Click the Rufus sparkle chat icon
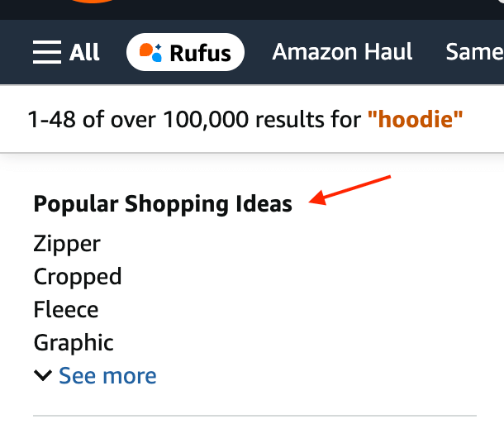This screenshot has height=443, width=504. (150, 52)
